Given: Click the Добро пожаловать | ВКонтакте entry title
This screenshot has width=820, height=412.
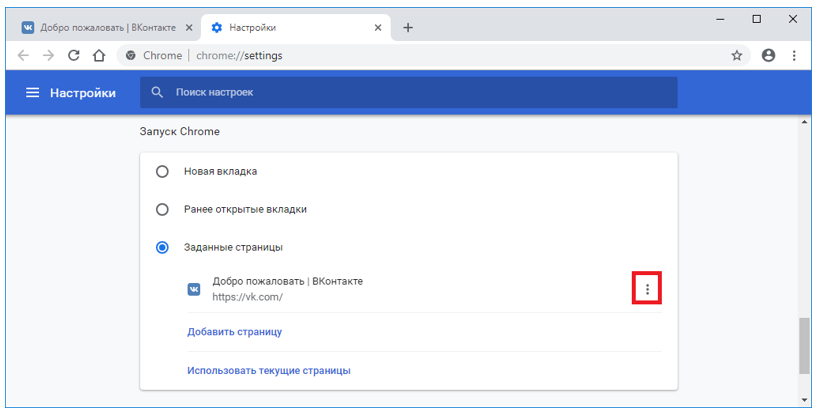Looking at the screenshot, I should tap(288, 281).
